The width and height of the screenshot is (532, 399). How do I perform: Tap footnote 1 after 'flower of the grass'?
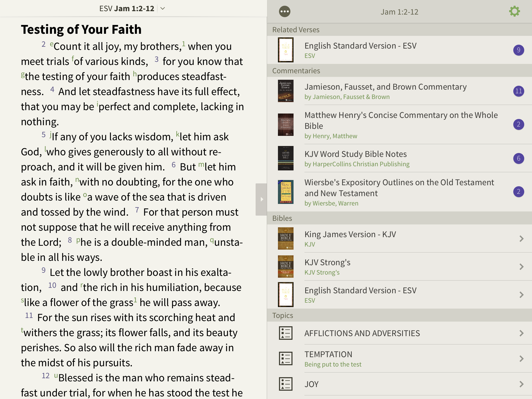135,300
